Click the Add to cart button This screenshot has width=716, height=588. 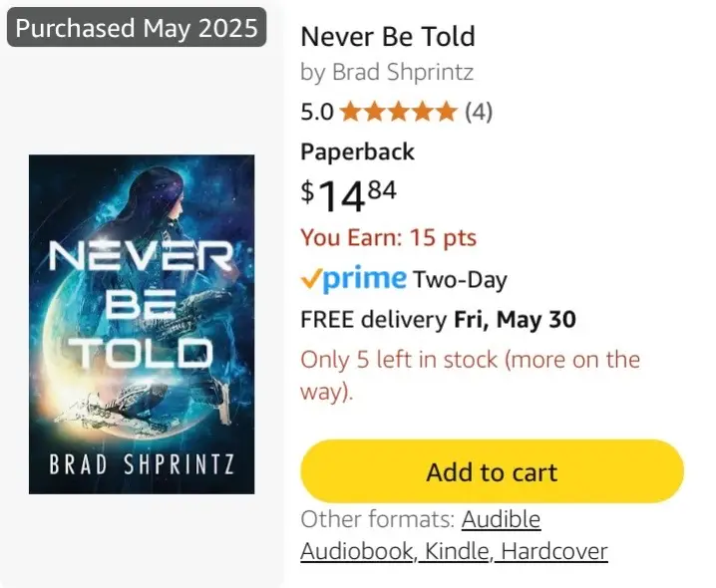[492, 471]
